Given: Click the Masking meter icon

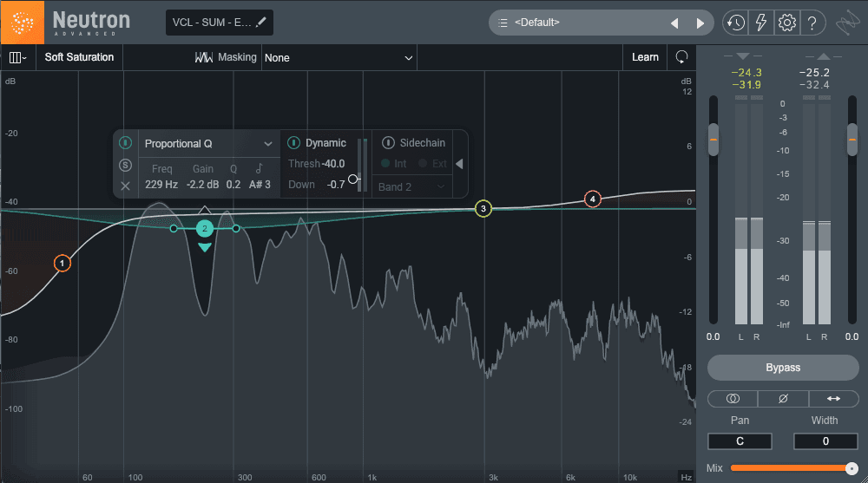Looking at the screenshot, I should pyautogui.click(x=204, y=57).
